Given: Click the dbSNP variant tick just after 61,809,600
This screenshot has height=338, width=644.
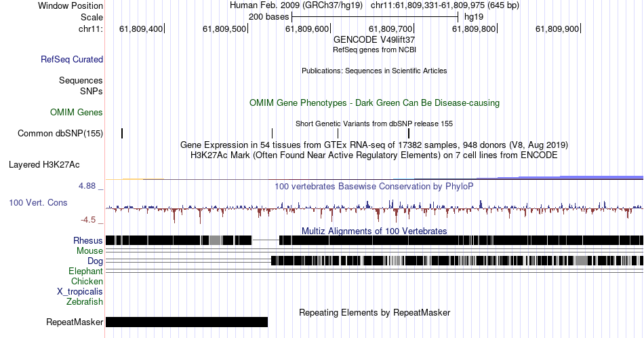Looking at the screenshot, I should pos(338,133).
